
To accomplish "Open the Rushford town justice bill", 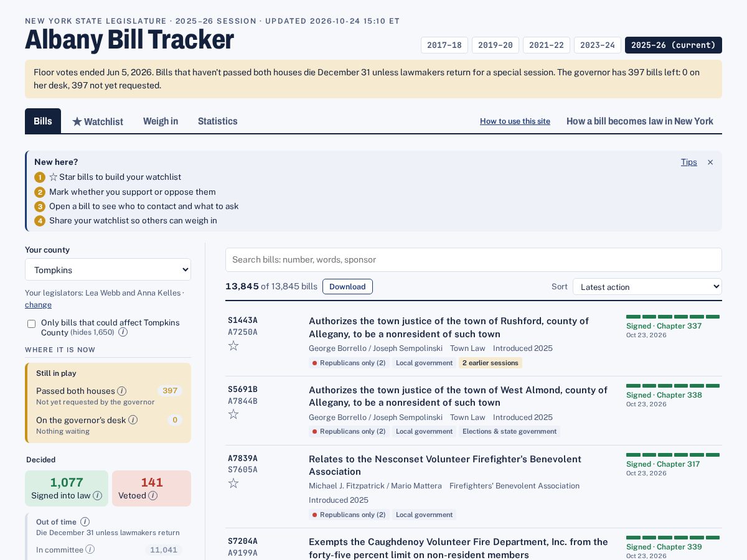I will point(449,327).
